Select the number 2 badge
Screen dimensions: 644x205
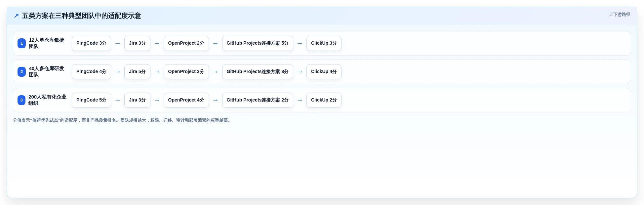[21, 72]
